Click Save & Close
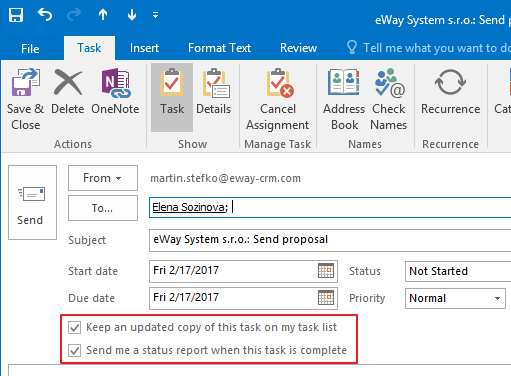 coord(25,99)
